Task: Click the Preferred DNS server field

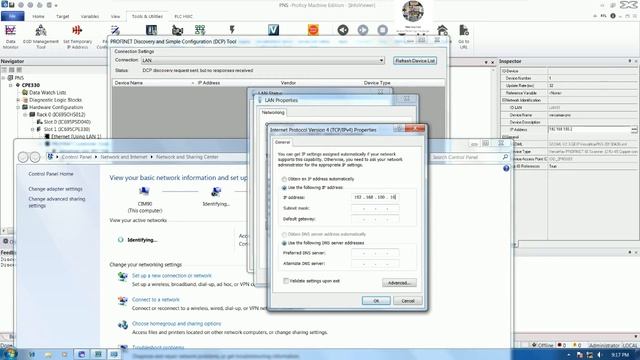Action: tap(375, 253)
